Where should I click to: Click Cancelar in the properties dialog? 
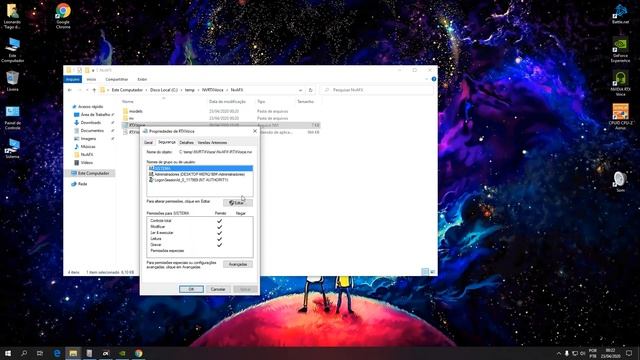[x=218, y=289]
